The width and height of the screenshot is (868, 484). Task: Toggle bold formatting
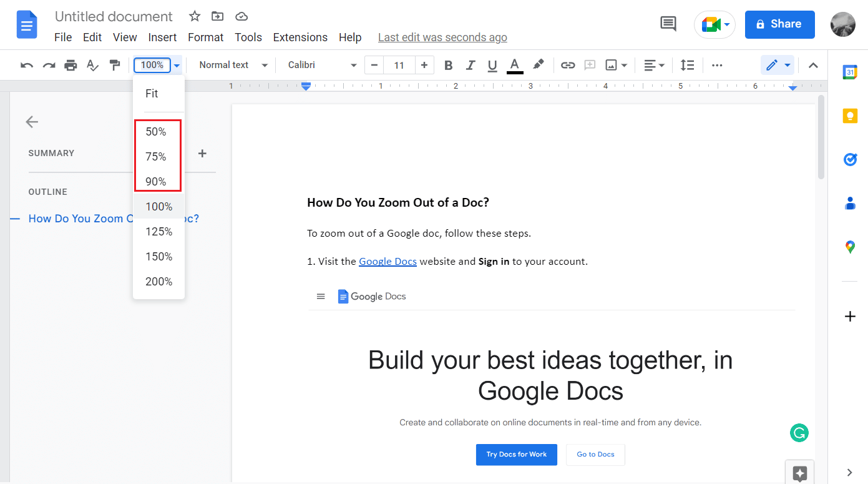click(448, 65)
